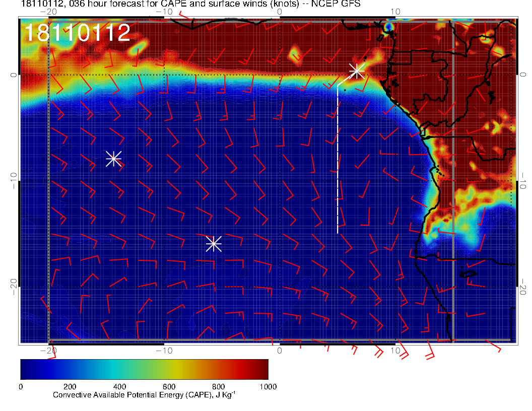The width and height of the screenshot is (532, 411).
Task: Click the white asterisk marker near -16 latitude
Action: (214, 244)
